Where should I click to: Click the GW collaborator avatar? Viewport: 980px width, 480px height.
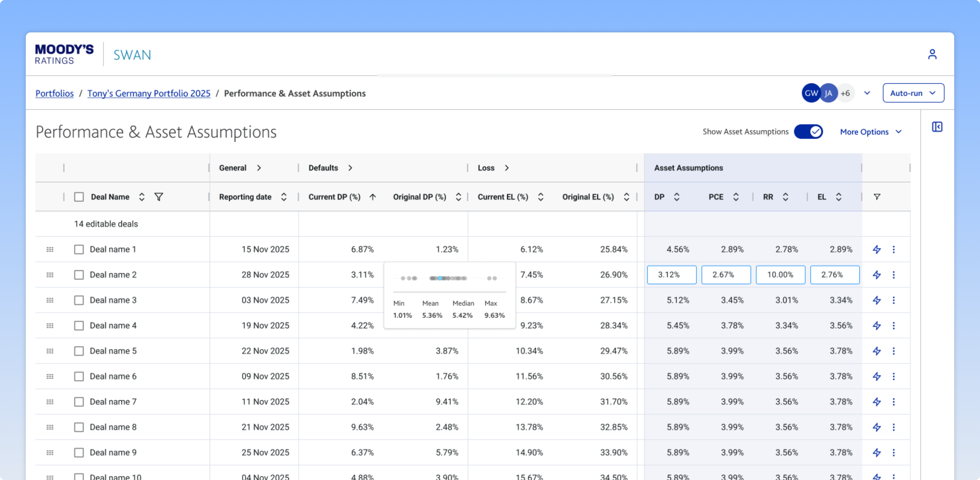[811, 93]
